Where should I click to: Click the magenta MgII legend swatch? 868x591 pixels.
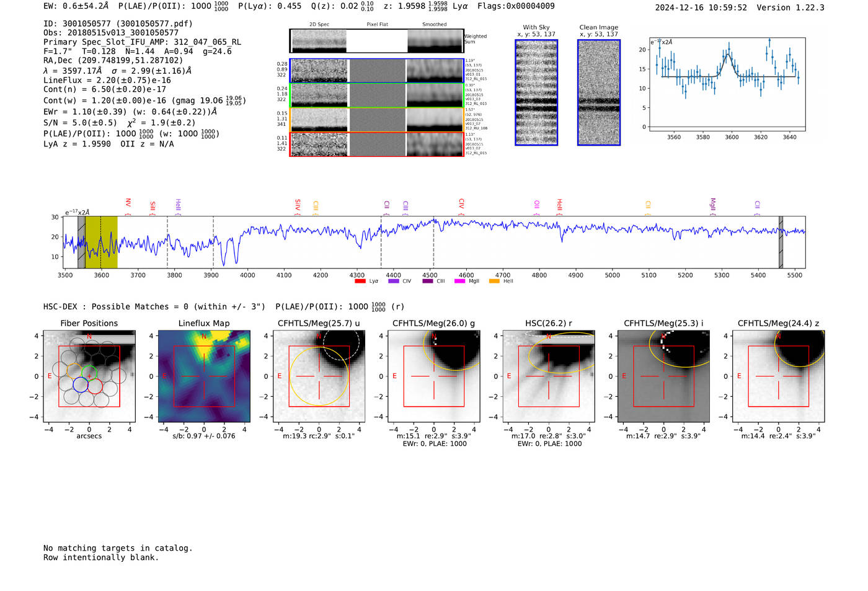pyautogui.click(x=459, y=282)
